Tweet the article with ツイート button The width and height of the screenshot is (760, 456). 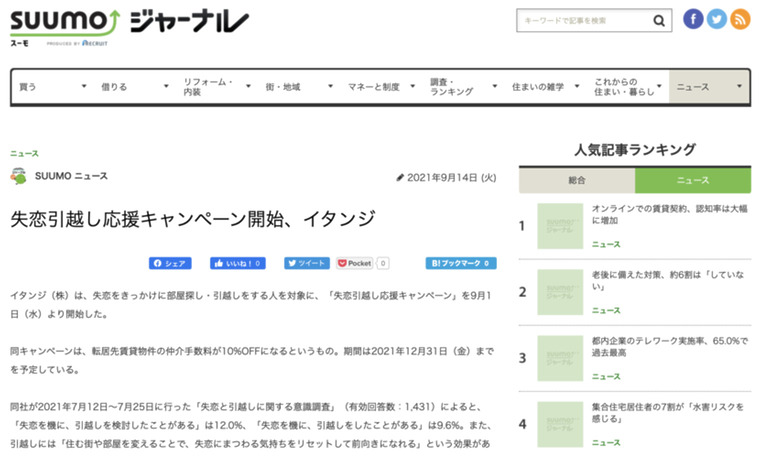tap(306, 263)
